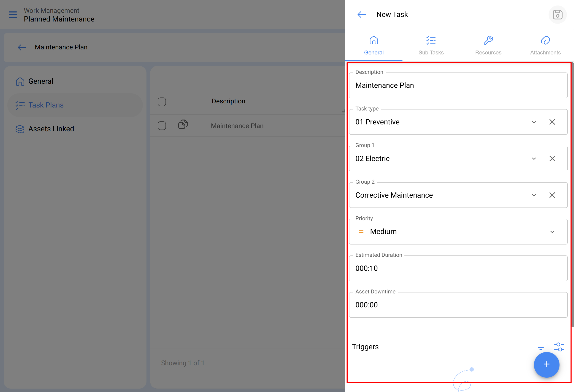
Task: Open the sidebar General section
Action: (41, 81)
